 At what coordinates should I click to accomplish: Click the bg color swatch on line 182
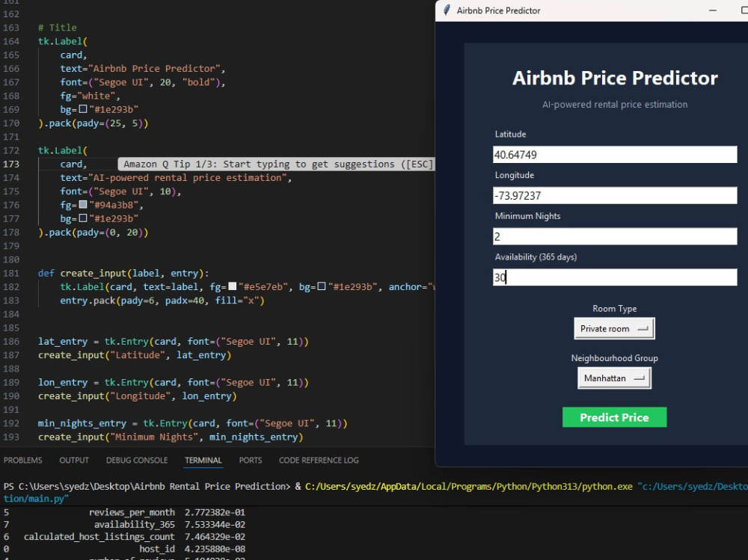click(x=322, y=286)
